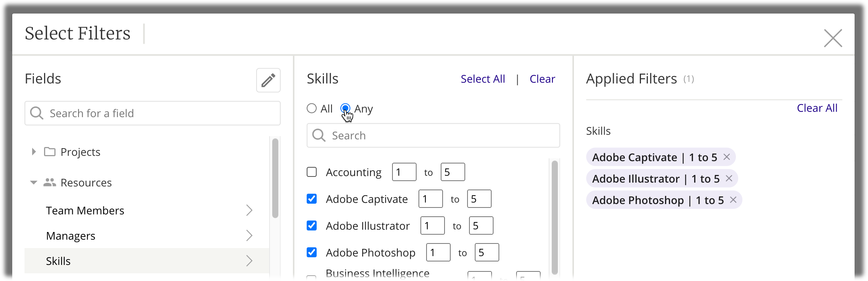
Task: Click Adobe Illustrator maximum level input
Action: 481,225
